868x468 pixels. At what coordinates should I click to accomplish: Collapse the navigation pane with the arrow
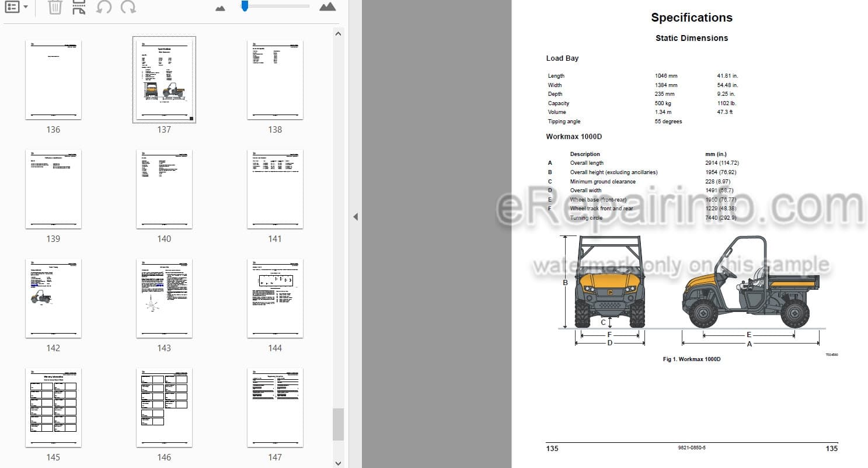[x=355, y=217]
